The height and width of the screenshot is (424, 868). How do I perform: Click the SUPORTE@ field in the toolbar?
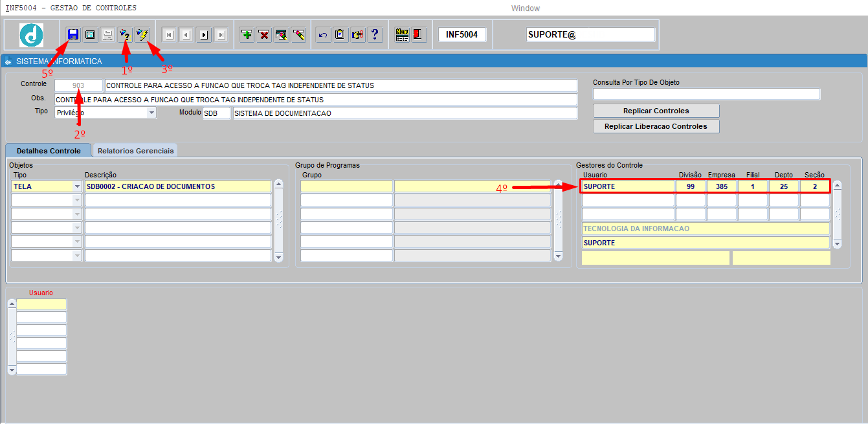click(x=590, y=34)
